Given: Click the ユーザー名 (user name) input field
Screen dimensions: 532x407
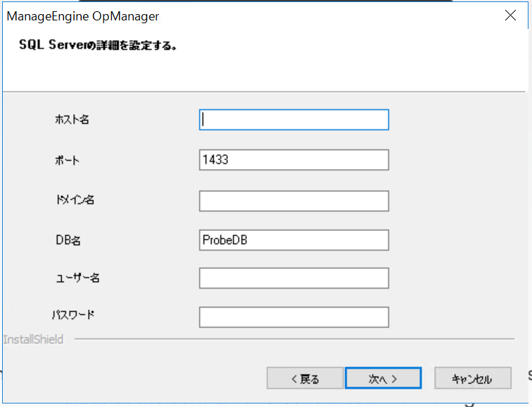Looking at the screenshot, I should [294, 278].
